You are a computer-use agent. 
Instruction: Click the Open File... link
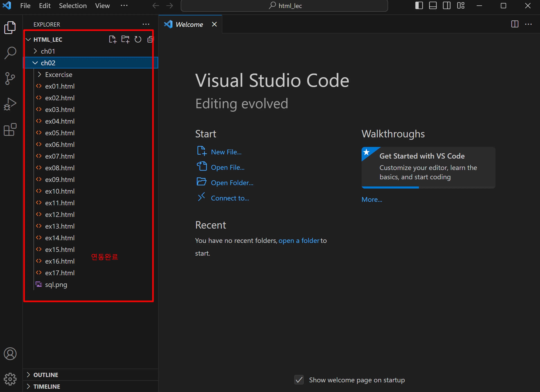[x=228, y=167]
